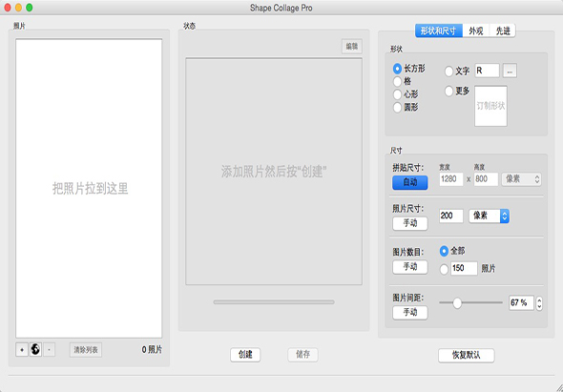Click 手动 button under 照片尺寸
The height and width of the screenshot is (392, 563).
(x=410, y=223)
